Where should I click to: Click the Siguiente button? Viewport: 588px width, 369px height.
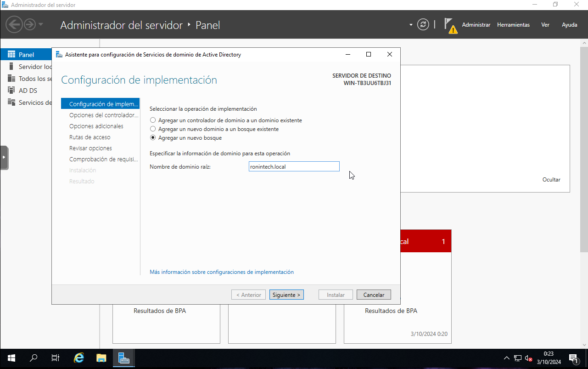pyautogui.click(x=286, y=295)
